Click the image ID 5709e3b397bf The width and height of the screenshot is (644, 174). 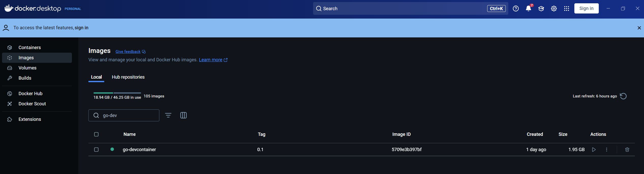[407, 150]
